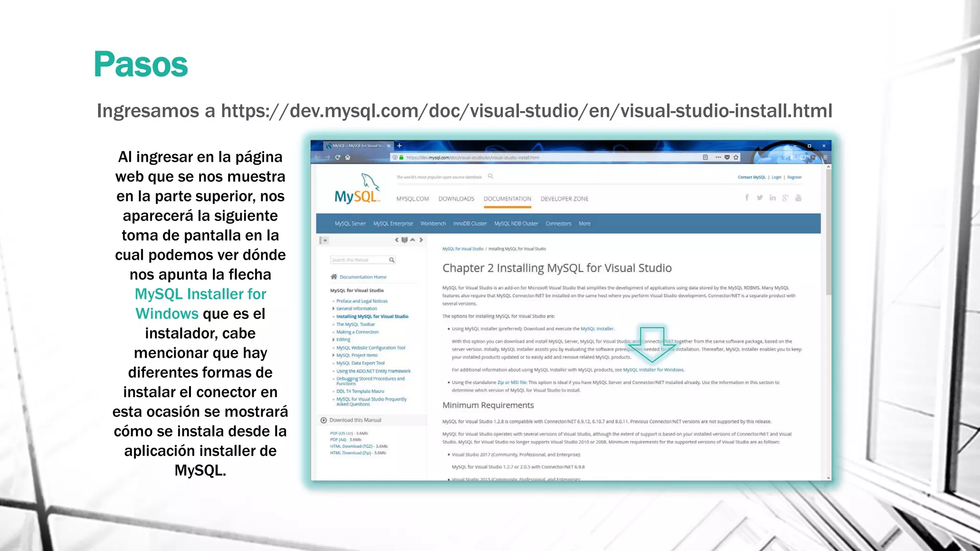
Task: Open Using the ADO.NET Entity Framework
Action: click(x=373, y=371)
